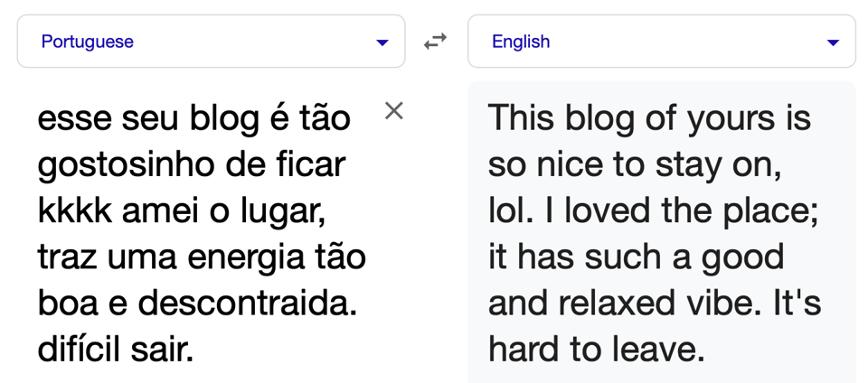This screenshot has width=868, height=383.
Task: Swap the source and target languages
Action: (436, 42)
